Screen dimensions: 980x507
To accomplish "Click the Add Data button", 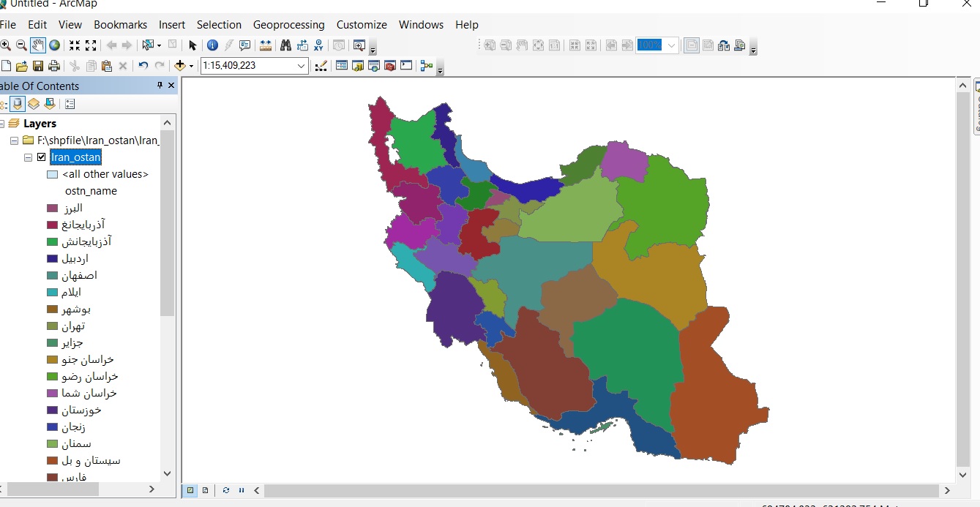I will point(179,66).
